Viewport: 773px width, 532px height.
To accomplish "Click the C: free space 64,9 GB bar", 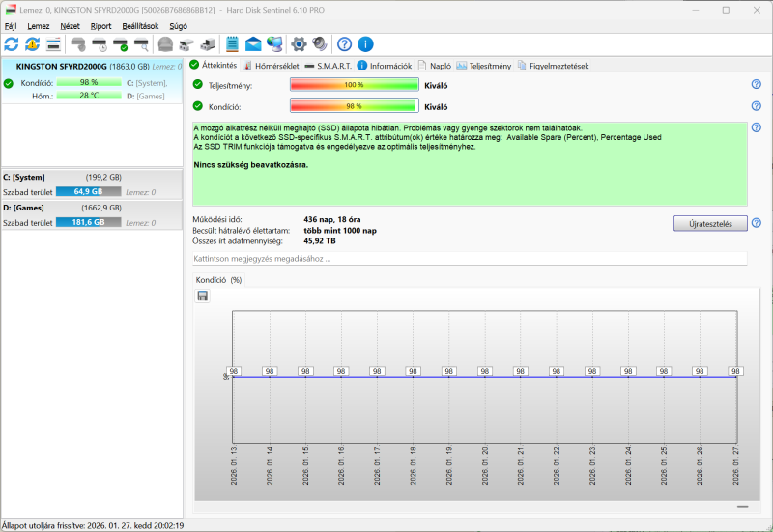I will [x=88, y=191].
